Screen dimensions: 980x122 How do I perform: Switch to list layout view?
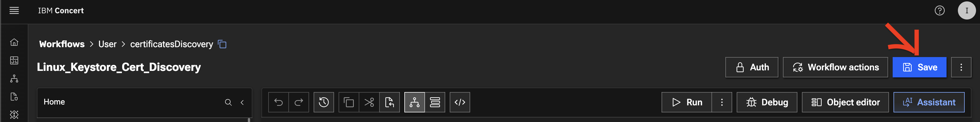(x=435, y=102)
